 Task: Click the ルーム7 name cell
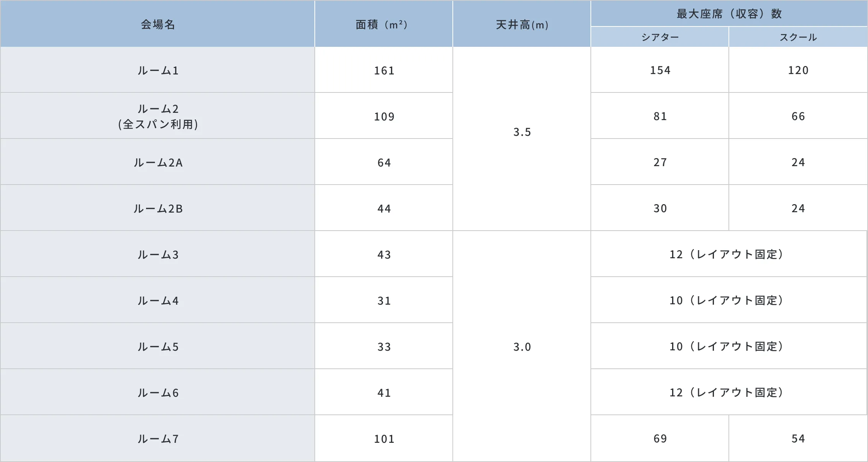(x=158, y=439)
